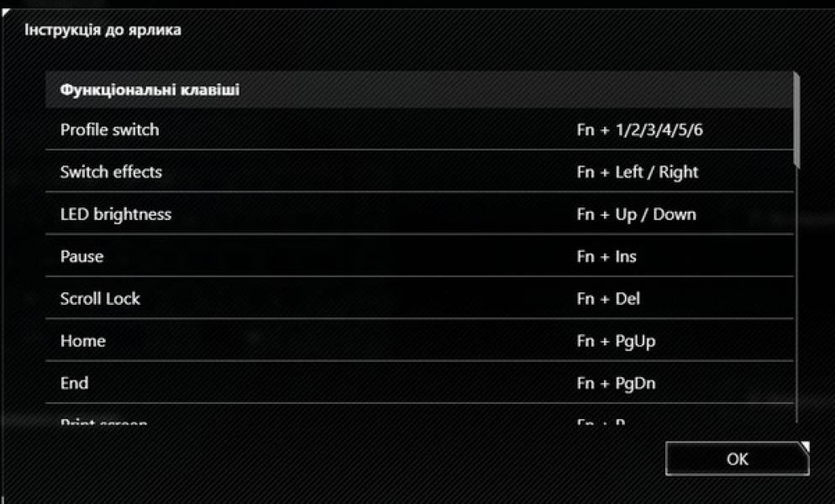Click the partially visible Print screen row
This screenshot has width=835, height=504.
103,420
